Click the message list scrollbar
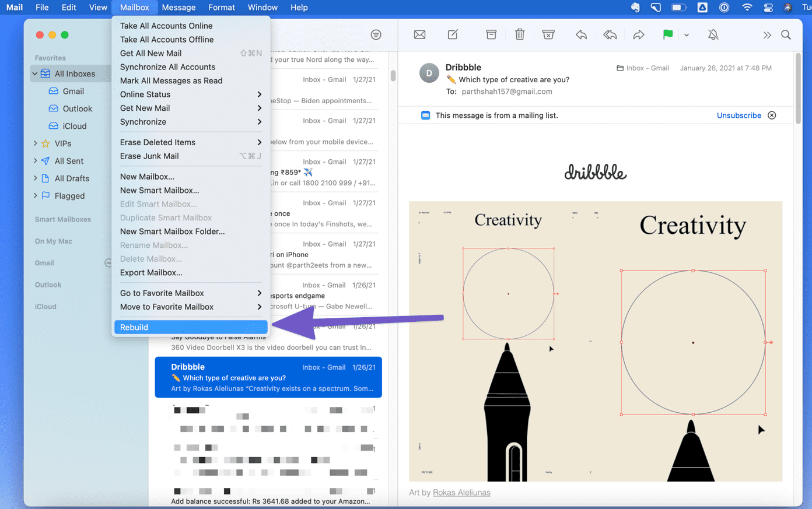The width and height of the screenshot is (812, 509). click(393, 76)
